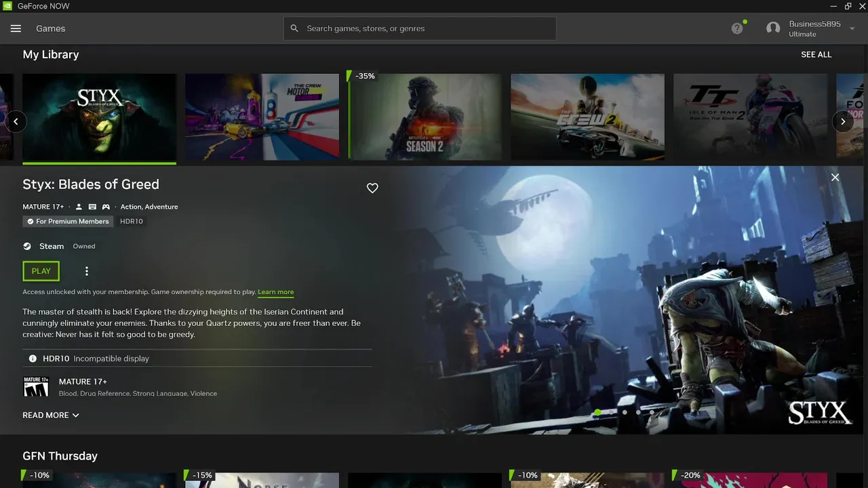868x488 pixels.
Task: Select the fourth screenshot carousel dot
Action: tap(638, 412)
